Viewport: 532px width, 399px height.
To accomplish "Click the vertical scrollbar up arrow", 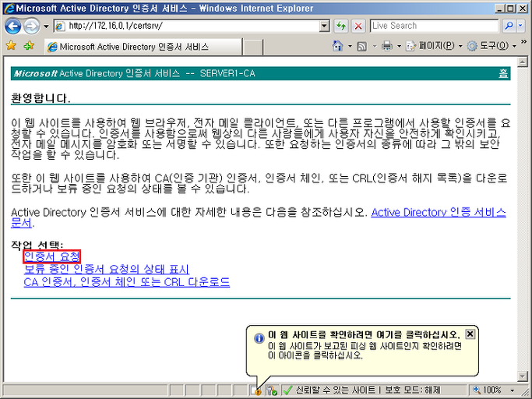I will [522, 62].
